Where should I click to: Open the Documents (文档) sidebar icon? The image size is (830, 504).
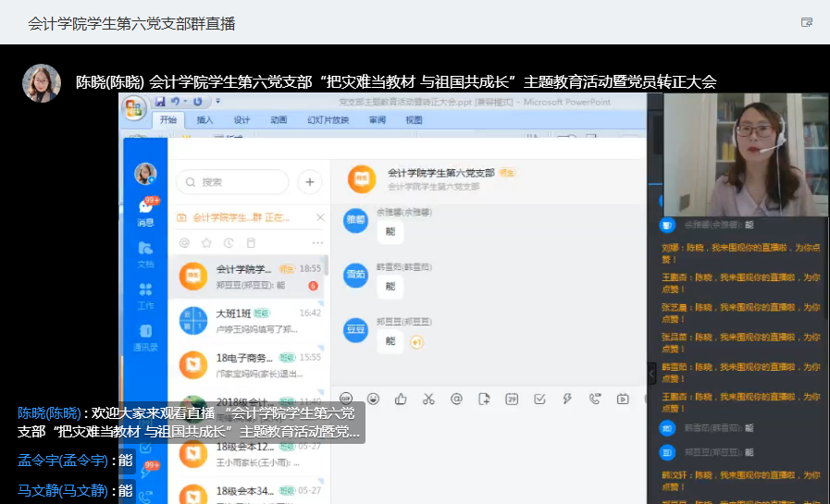pyautogui.click(x=145, y=253)
